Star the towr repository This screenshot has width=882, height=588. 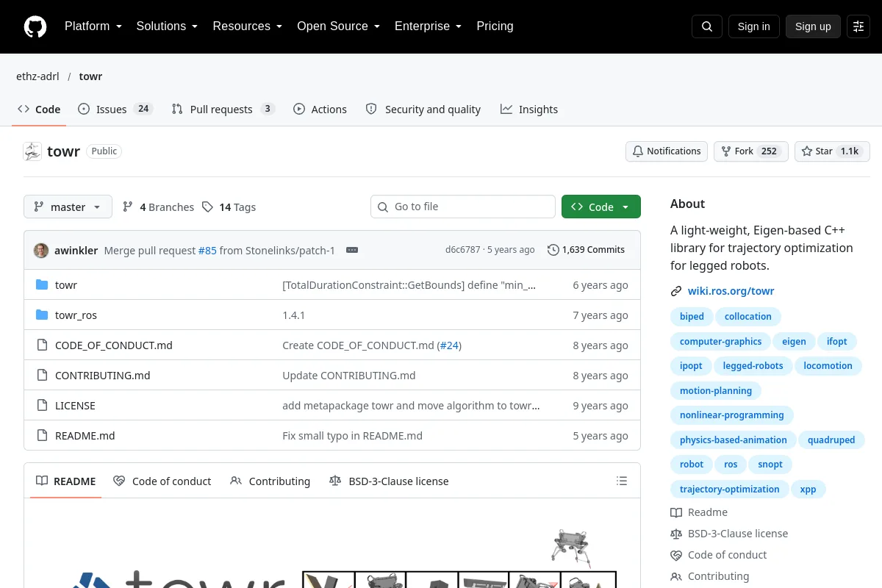pos(832,151)
